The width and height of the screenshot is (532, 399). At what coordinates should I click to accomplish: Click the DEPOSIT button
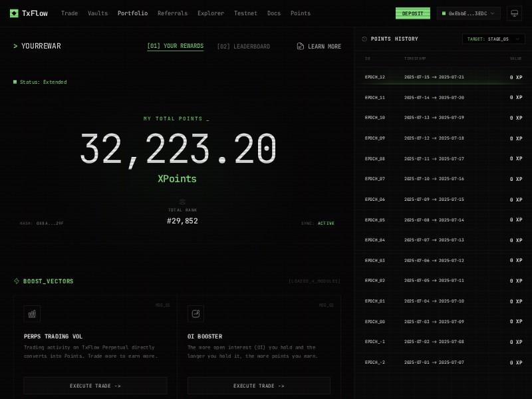[412, 13]
